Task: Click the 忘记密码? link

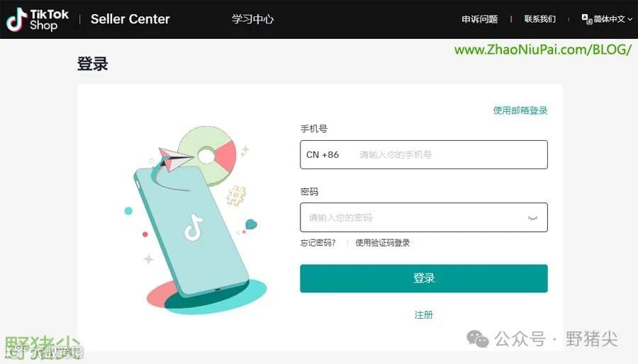Action: tap(318, 243)
